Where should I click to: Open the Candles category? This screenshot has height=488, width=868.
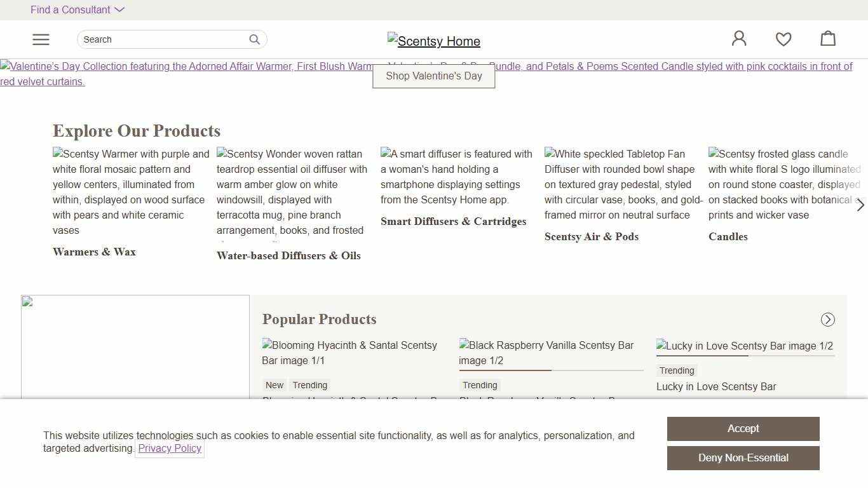tap(728, 236)
